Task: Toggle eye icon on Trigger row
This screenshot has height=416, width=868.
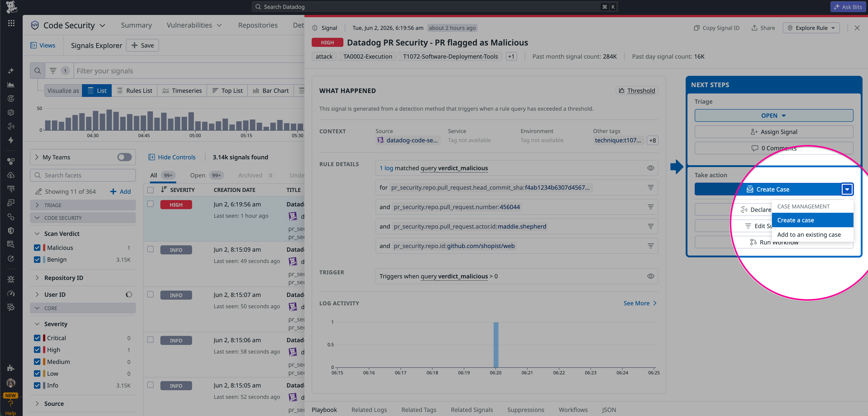Action: (x=650, y=276)
